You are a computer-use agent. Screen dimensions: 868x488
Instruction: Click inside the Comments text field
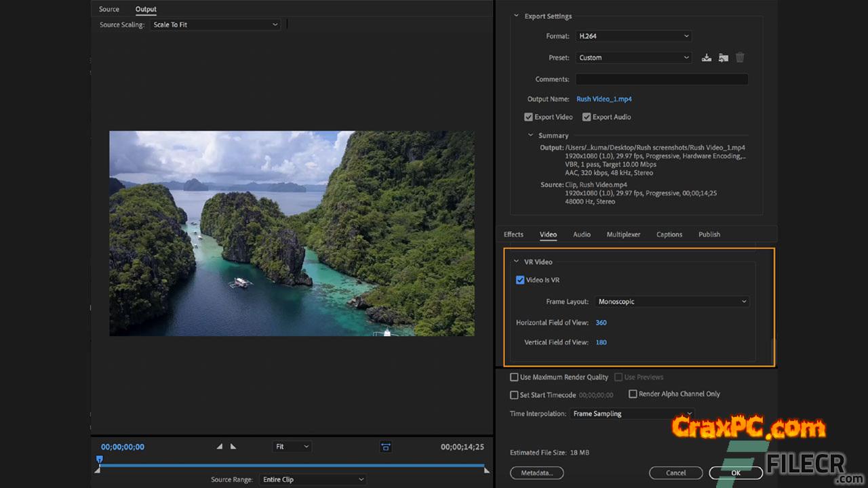[661, 79]
